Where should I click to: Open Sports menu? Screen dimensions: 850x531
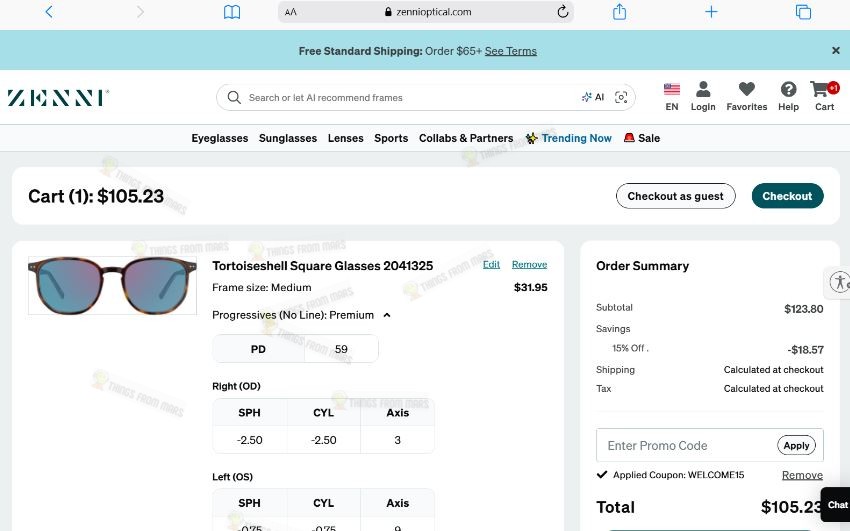point(391,138)
